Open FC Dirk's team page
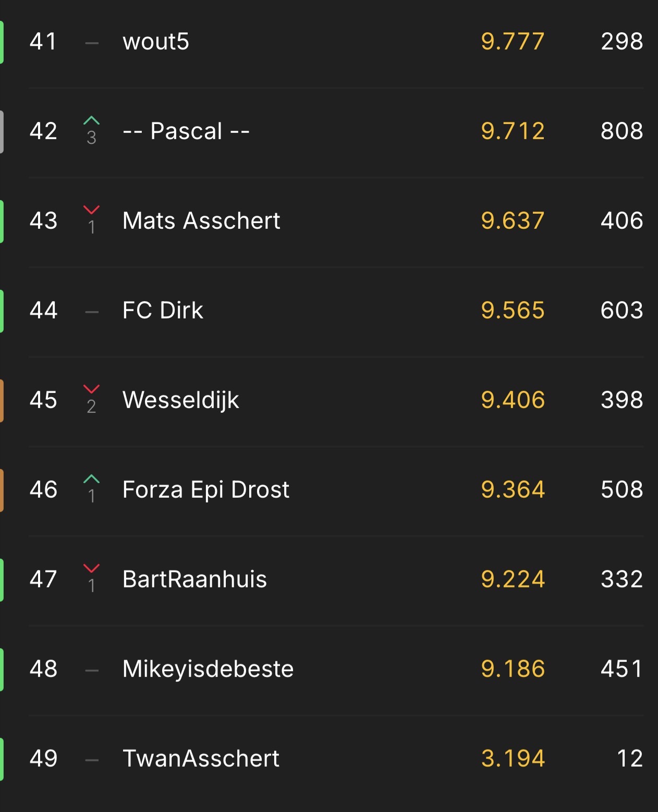 [163, 311]
